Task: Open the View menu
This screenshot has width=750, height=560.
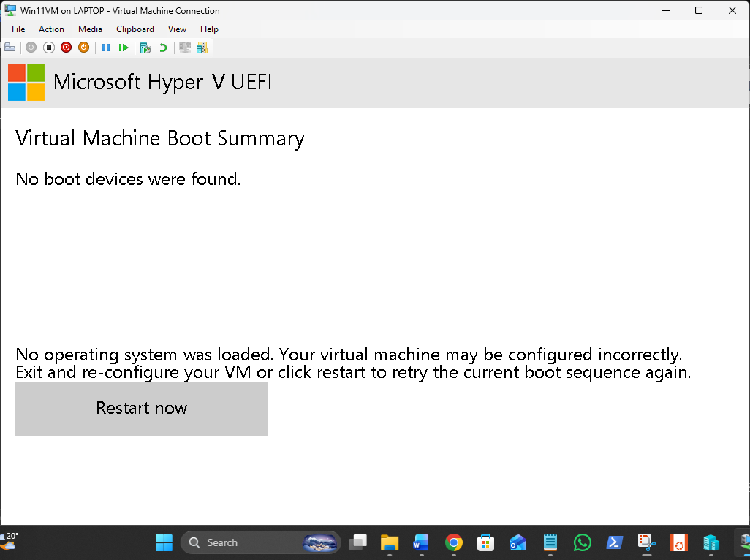Action: (x=177, y=29)
